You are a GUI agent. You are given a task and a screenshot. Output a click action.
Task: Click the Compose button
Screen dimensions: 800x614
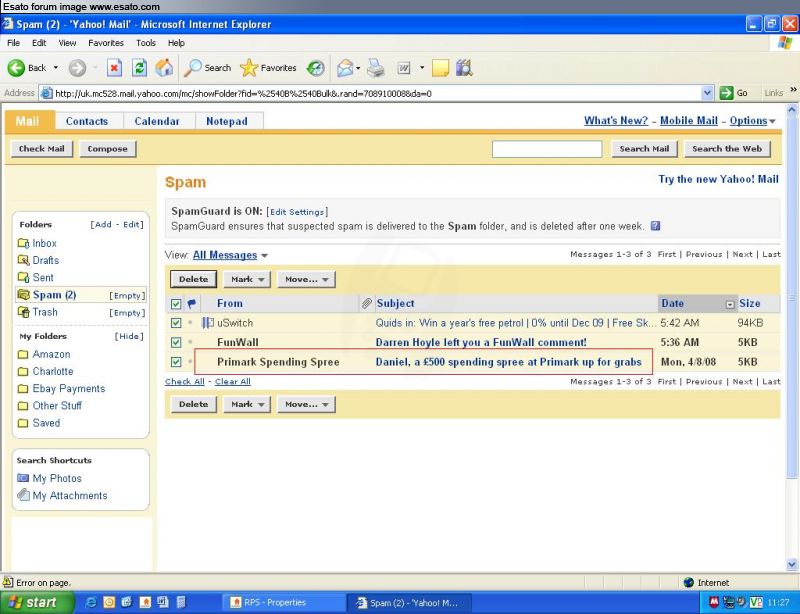[x=108, y=149]
